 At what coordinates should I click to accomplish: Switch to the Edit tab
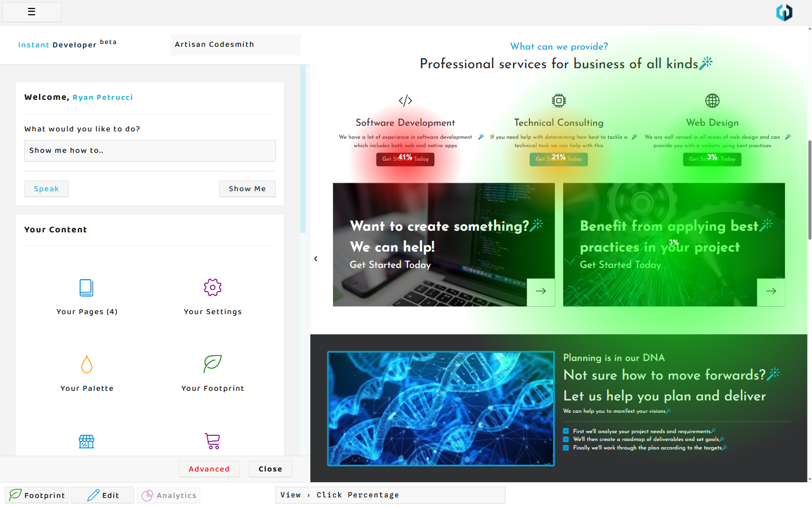click(103, 495)
